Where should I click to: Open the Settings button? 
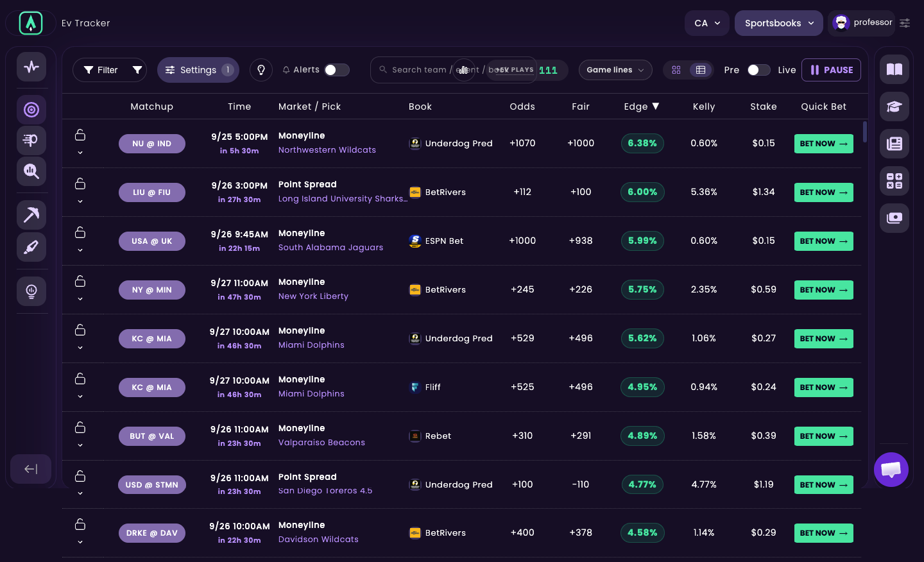coord(198,70)
